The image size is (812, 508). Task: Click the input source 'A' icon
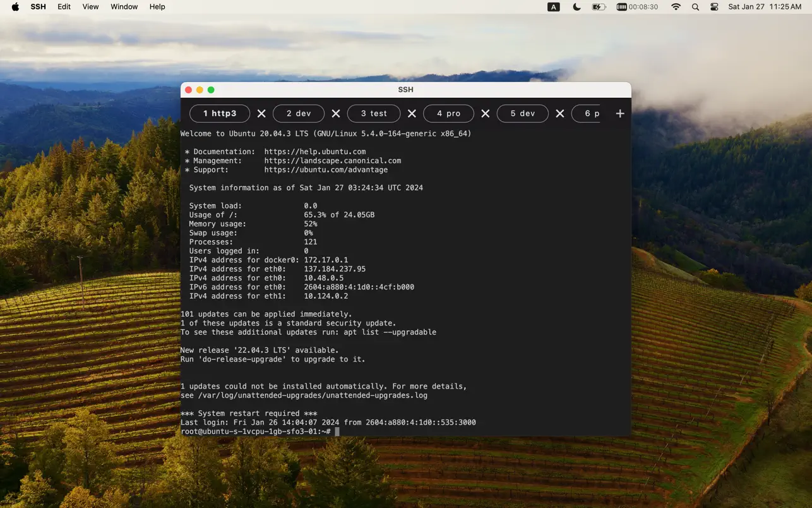553,7
